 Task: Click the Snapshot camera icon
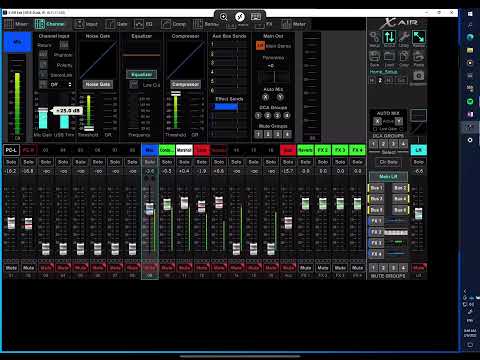(419, 76)
